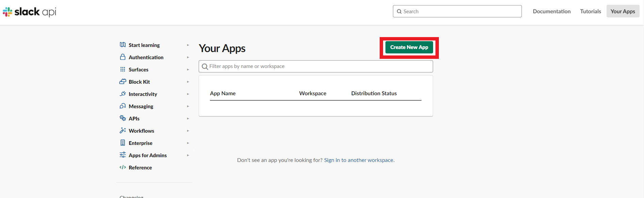Click the Distribution Status column header
Image resolution: width=644 pixels, height=198 pixels.
[x=374, y=93]
